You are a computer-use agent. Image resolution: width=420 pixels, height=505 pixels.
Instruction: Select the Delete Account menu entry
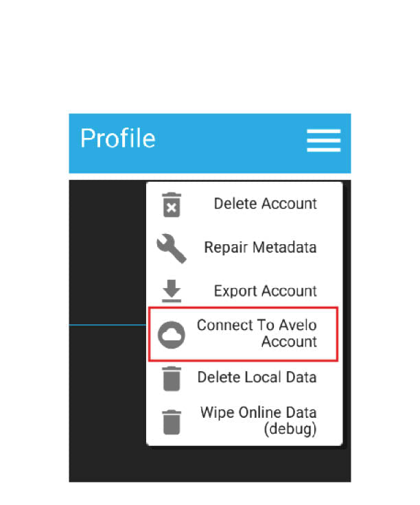coord(244,204)
